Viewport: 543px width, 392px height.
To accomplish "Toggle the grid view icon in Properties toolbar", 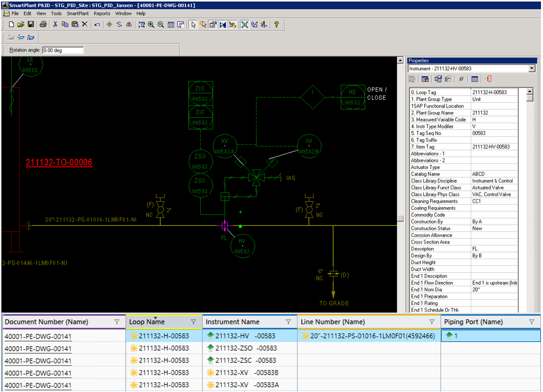I will click(x=474, y=79).
